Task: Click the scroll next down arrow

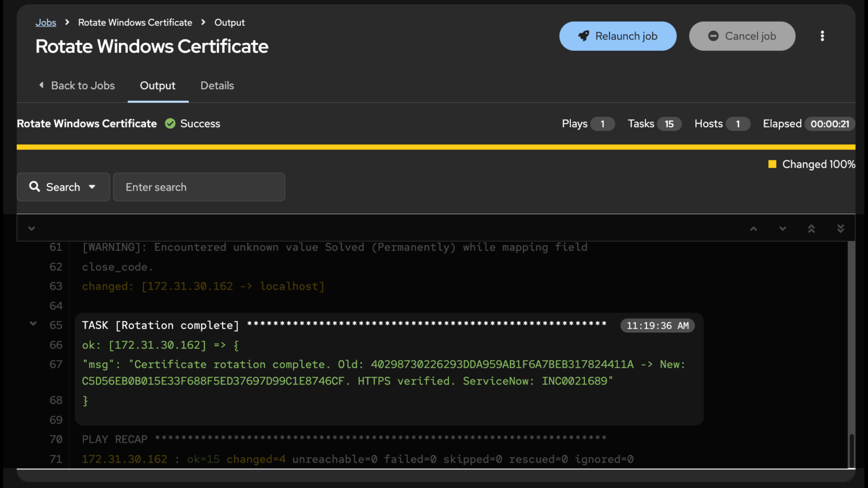Action: (783, 229)
